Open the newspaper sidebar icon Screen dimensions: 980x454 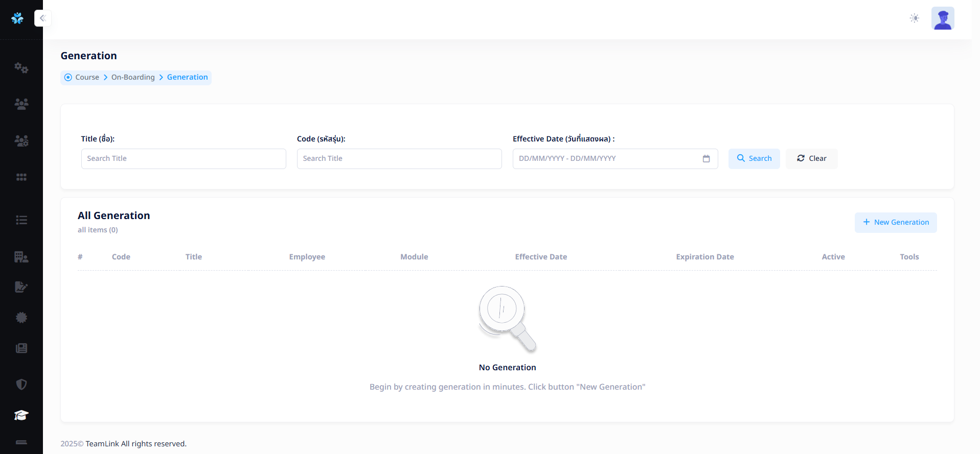point(21,348)
